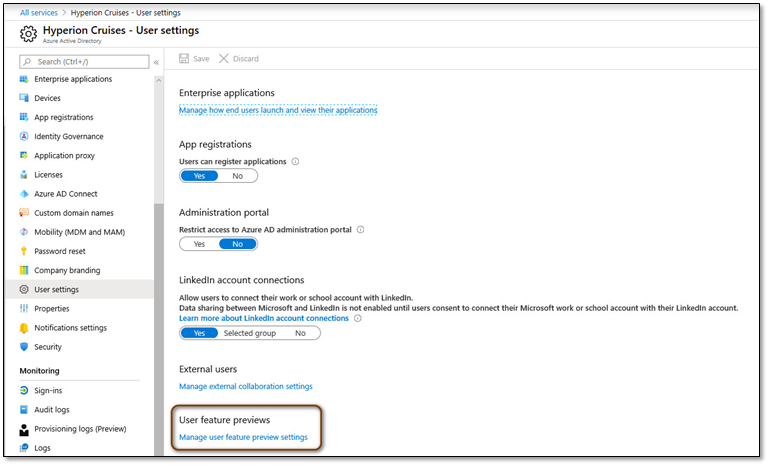This screenshot has height=466, width=769.
Task: Click the Save disk icon in the toolbar
Action: tap(184, 59)
